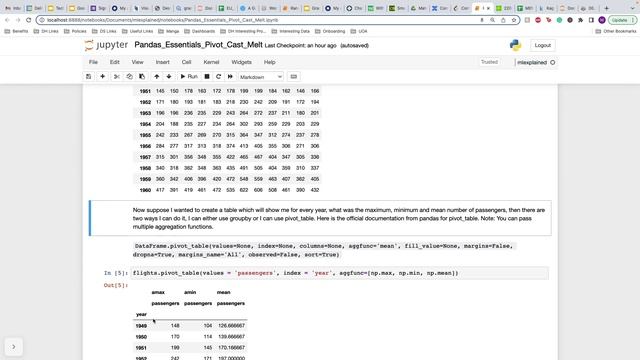This screenshot has height=360, width=640.
Task: Open the Kernel menu
Action: (x=211, y=62)
